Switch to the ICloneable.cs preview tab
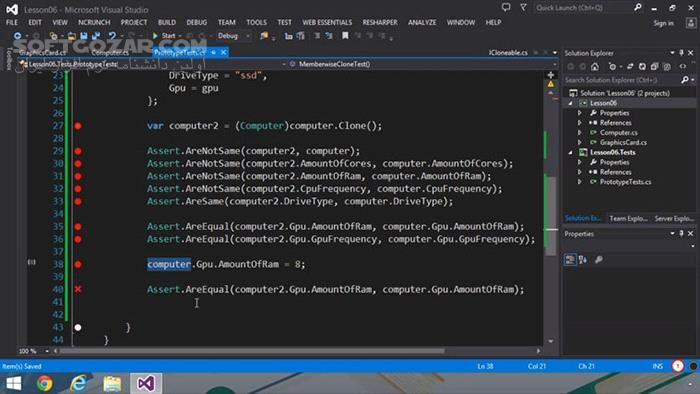The image size is (700, 394). click(508, 53)
